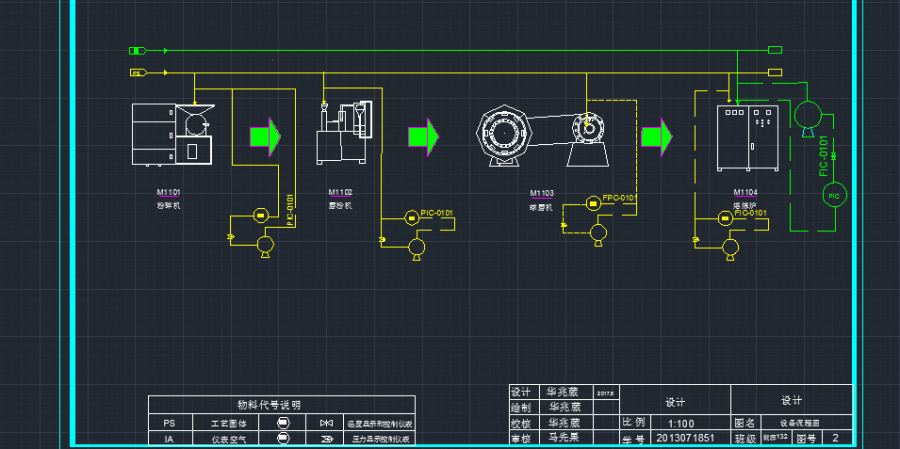Click valve symbol in legend IA row
The height and width of the screenshot is (449, 900).
click(x=327, y=439)
